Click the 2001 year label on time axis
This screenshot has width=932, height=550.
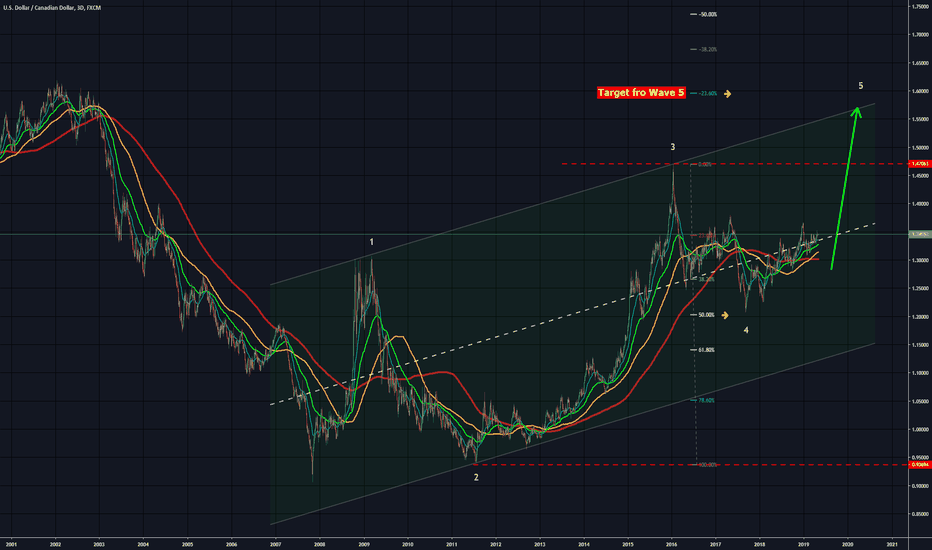[11, 544]
